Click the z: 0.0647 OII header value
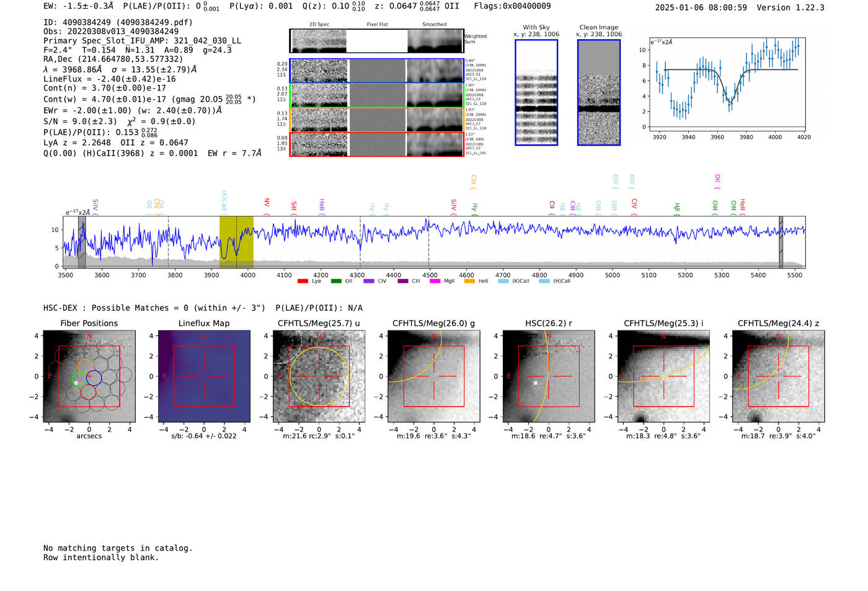Viewport: 868px width, 591px height. [x=417, y=6]
